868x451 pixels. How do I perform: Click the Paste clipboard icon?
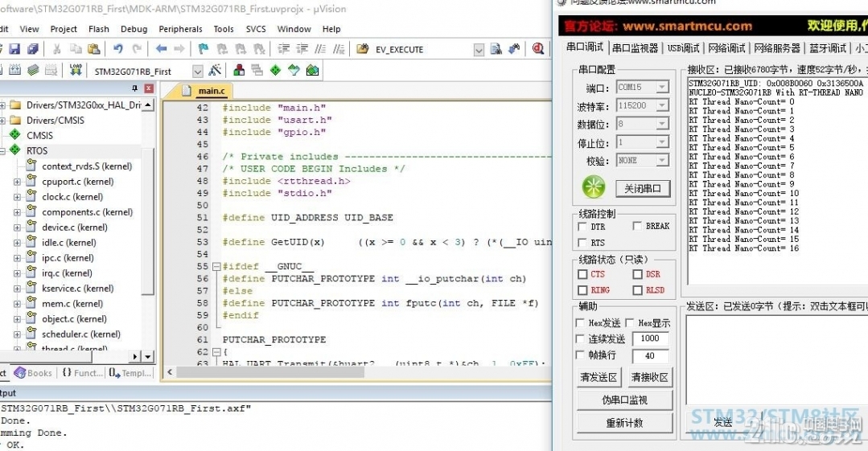pyautogui.click(x=93, y=49)
